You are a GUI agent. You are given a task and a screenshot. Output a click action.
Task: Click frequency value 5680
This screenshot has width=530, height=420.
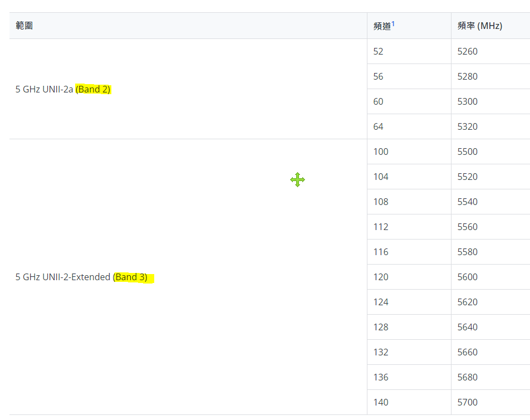[468, 377]
